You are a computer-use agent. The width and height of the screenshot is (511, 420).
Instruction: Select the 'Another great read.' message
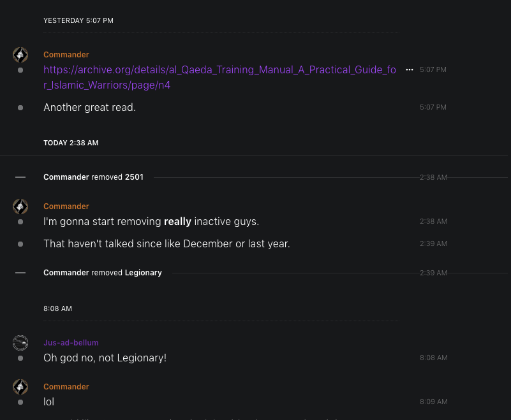point(89,108)
